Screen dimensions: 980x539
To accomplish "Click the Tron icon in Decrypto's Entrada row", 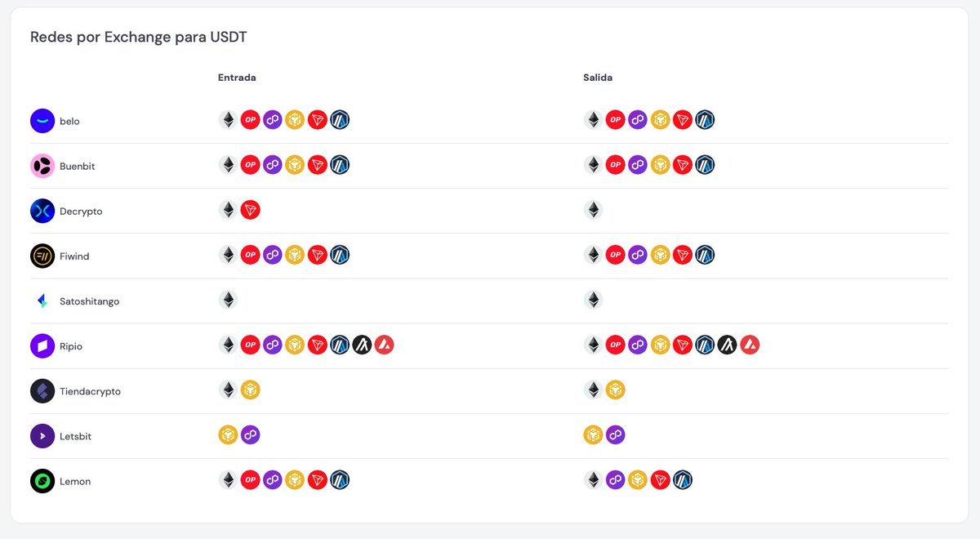I will point(250,210).
